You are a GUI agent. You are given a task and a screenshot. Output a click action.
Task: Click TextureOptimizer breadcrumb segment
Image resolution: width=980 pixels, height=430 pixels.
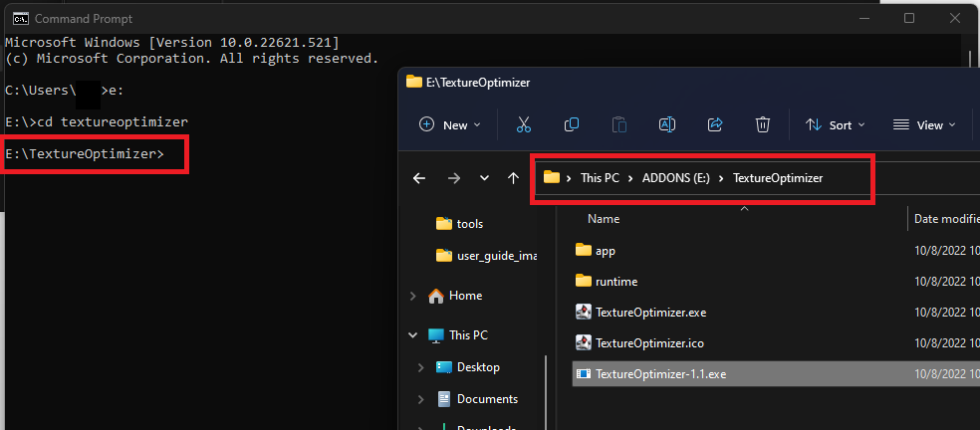click(778, 178)
